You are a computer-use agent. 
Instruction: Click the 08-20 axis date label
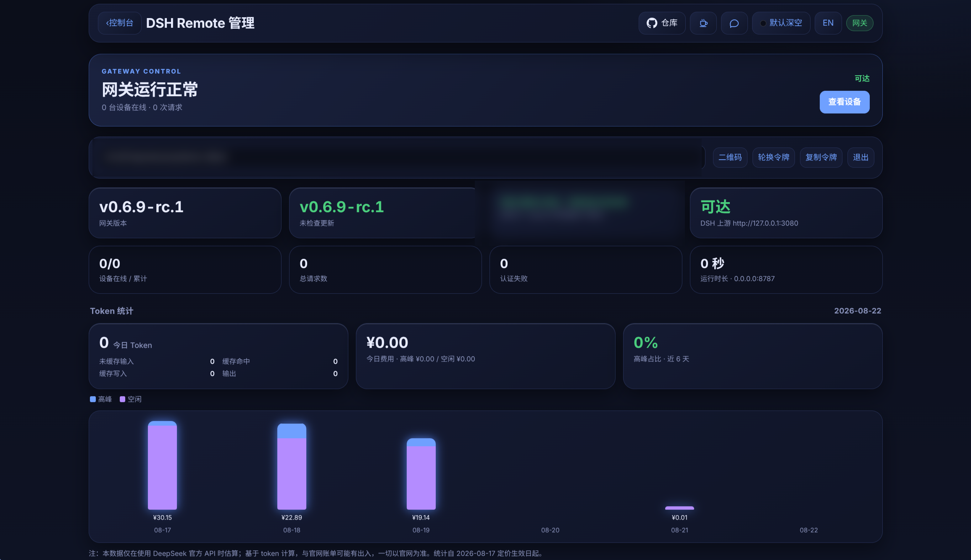550,530
